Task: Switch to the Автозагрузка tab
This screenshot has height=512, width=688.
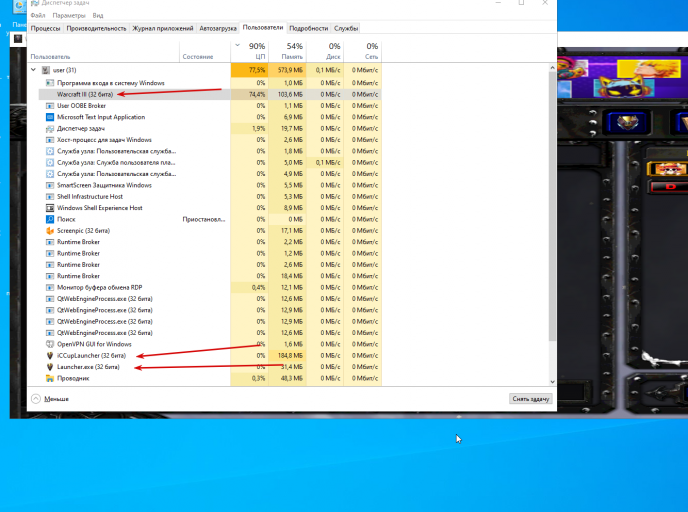Action: 218,28
